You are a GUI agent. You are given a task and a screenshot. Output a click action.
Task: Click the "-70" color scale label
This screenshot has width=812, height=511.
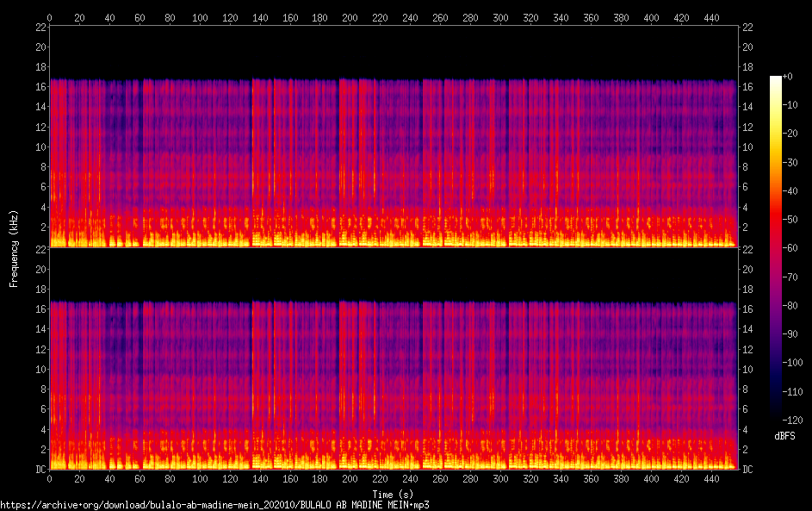coord(790,277)
